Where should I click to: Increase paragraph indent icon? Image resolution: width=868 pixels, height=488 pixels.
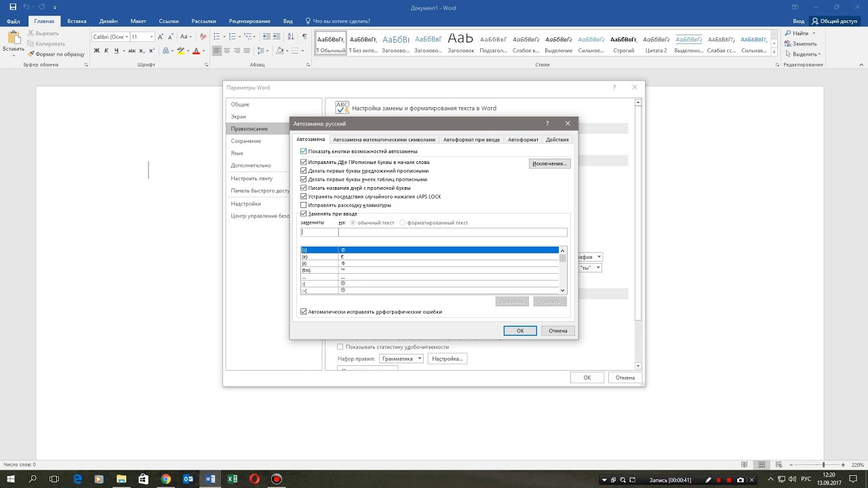pyautogui.click(x=277, y=37)
